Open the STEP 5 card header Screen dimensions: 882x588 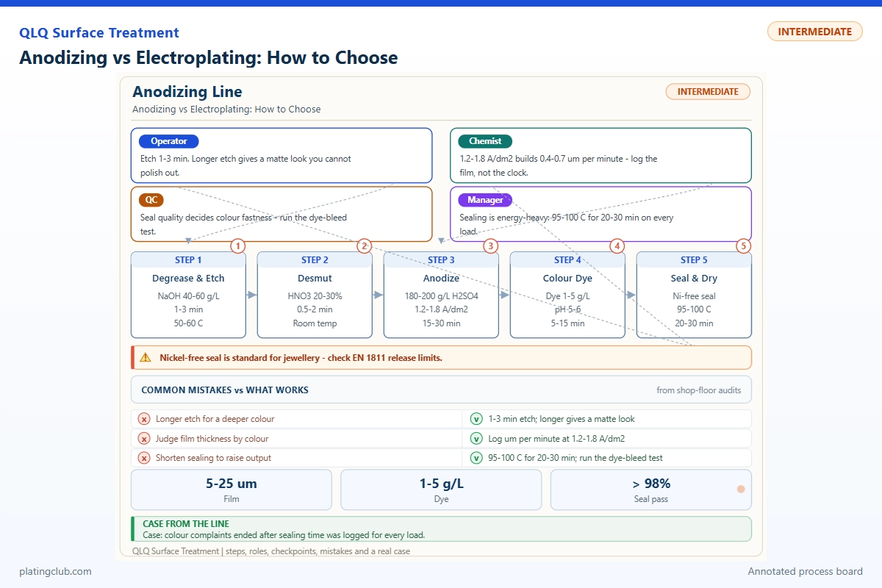694,259
